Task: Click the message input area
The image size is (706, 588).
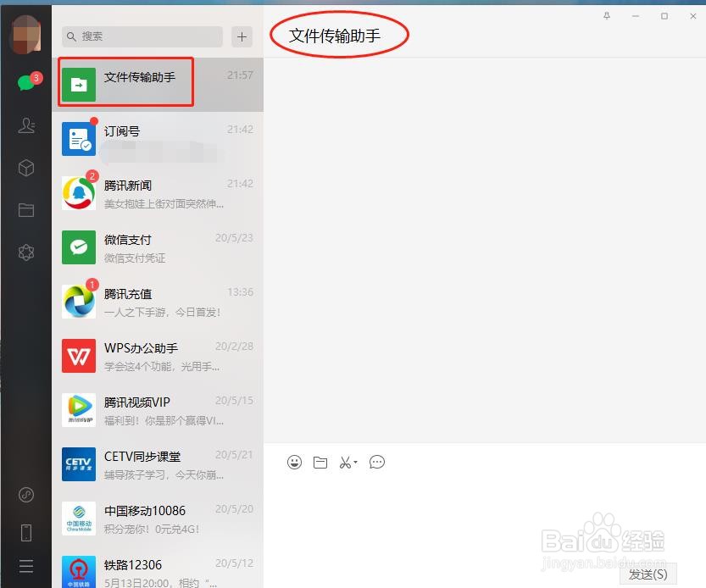Action: 485,518
